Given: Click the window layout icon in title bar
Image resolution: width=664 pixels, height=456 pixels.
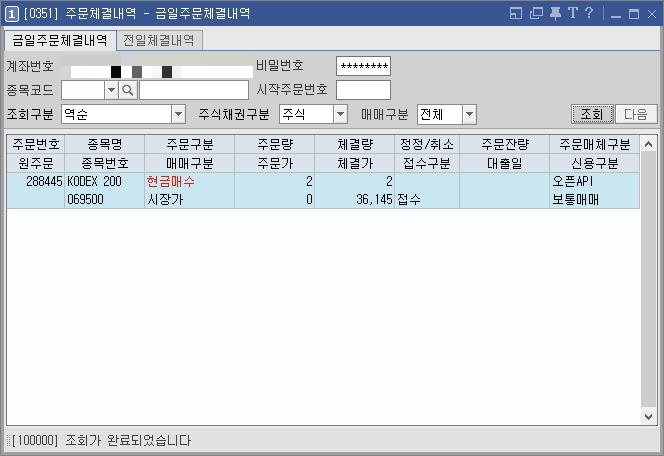Looking at the screenshot, I should click(515, 14).
